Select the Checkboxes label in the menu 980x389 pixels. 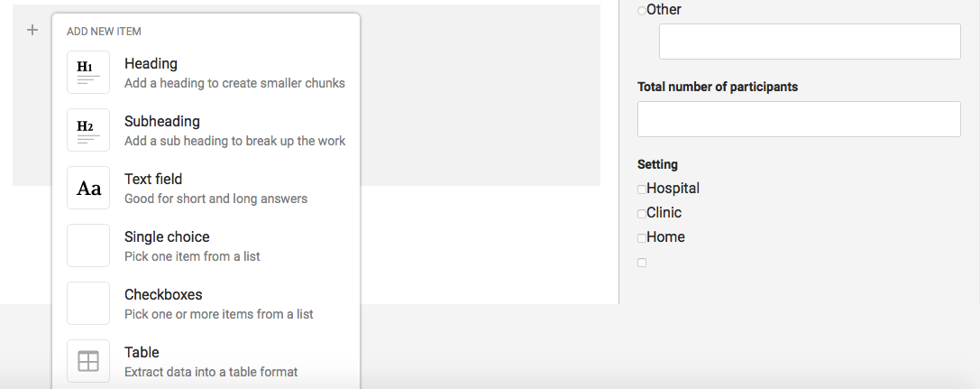(163, 295)
